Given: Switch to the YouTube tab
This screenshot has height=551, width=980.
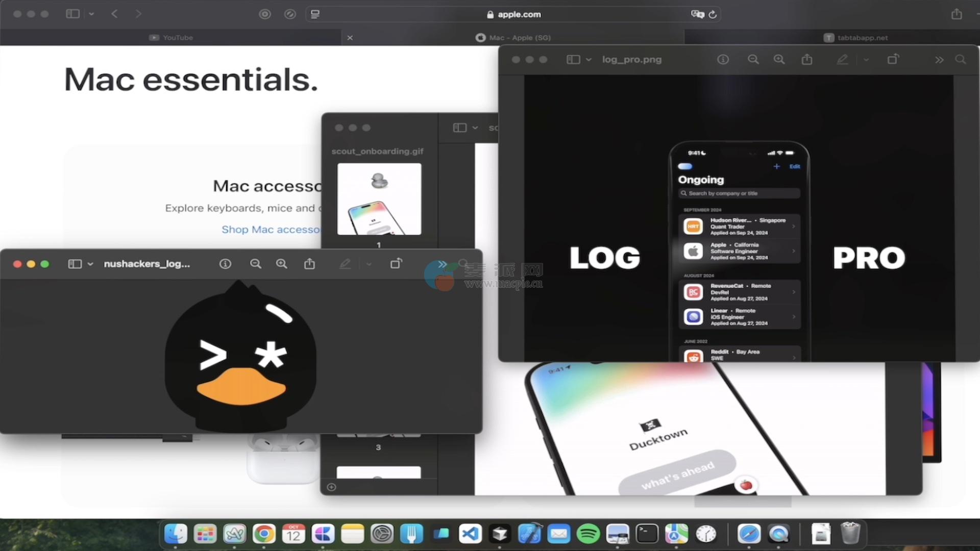Looking at the screenshot, I should pos(171,37).
